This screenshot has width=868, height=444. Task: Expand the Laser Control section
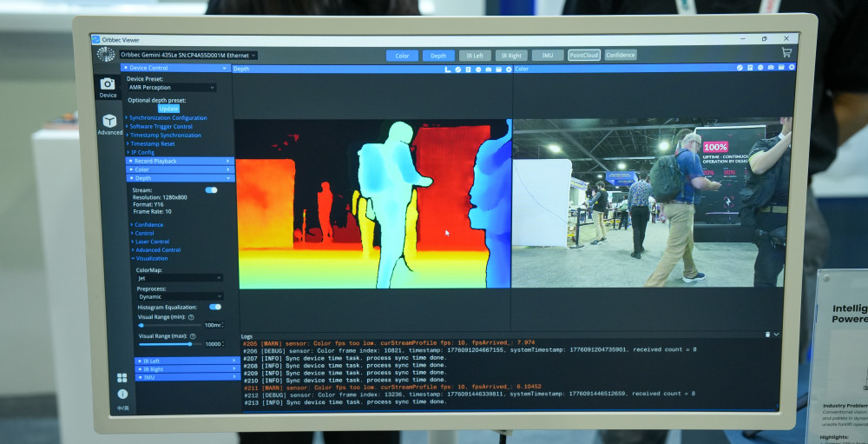point(152,242)
